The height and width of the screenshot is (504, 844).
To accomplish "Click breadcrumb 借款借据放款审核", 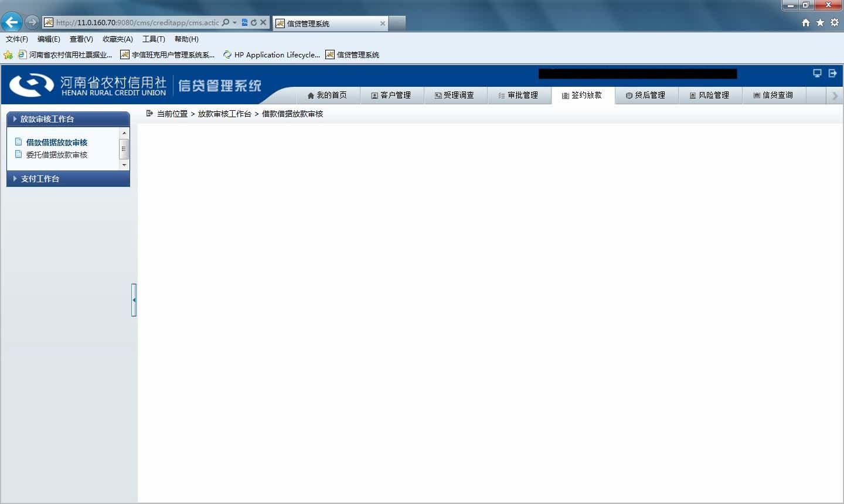I will click(x=292, y=114).
